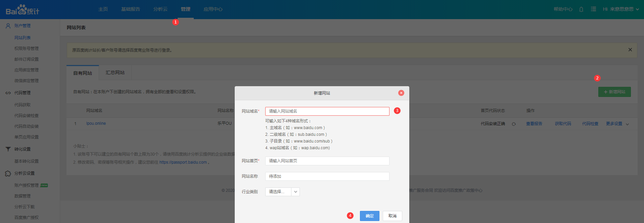Viewport: 644px width, 223px height.
Task: Open 网站列表 in sidebar
Action: coord(22,38)
